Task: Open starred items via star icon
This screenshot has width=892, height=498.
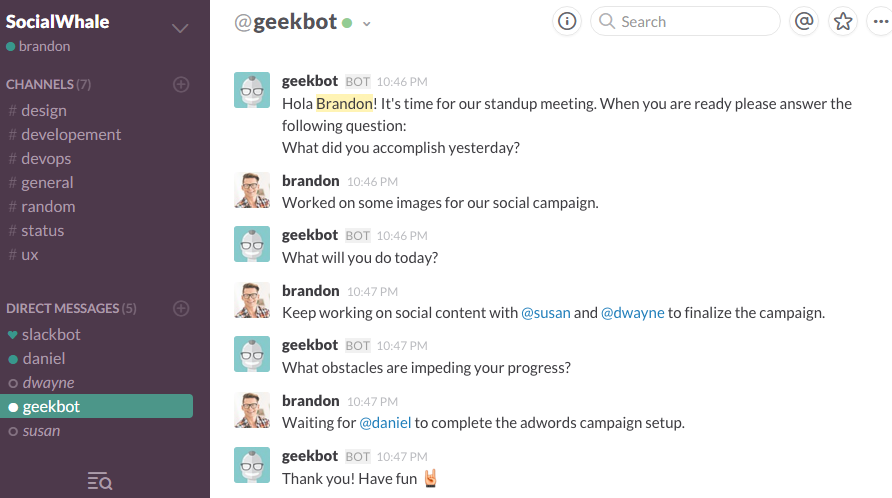Action: (x=844, y=21)
